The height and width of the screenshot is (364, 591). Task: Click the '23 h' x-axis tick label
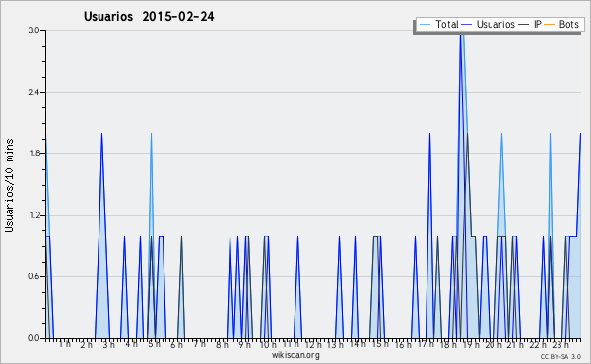point(560,344)
